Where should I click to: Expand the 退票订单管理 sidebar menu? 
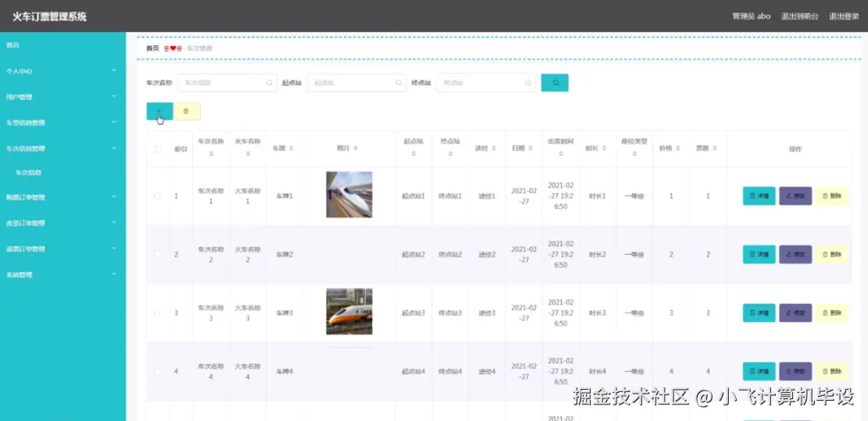click(x=63, y=249)
